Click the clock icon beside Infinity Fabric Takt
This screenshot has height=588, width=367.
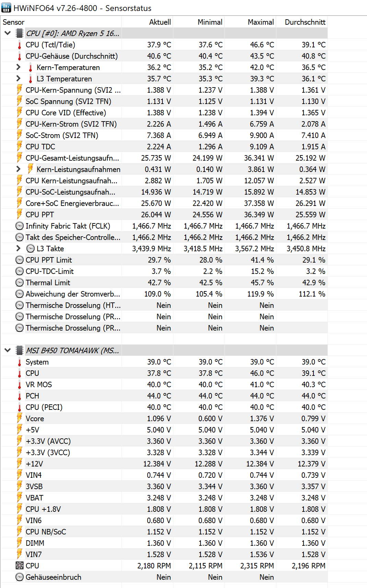tap(20, 226)
